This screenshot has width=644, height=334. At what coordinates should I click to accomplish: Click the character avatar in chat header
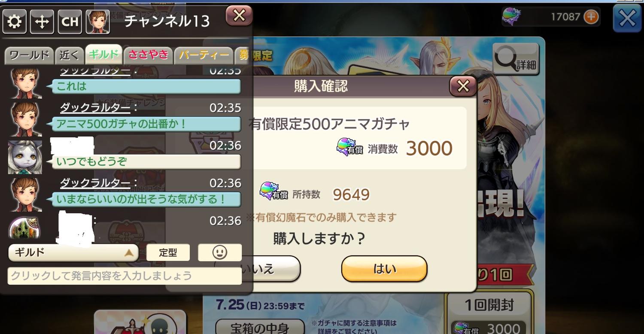click(x=98, y=22)
